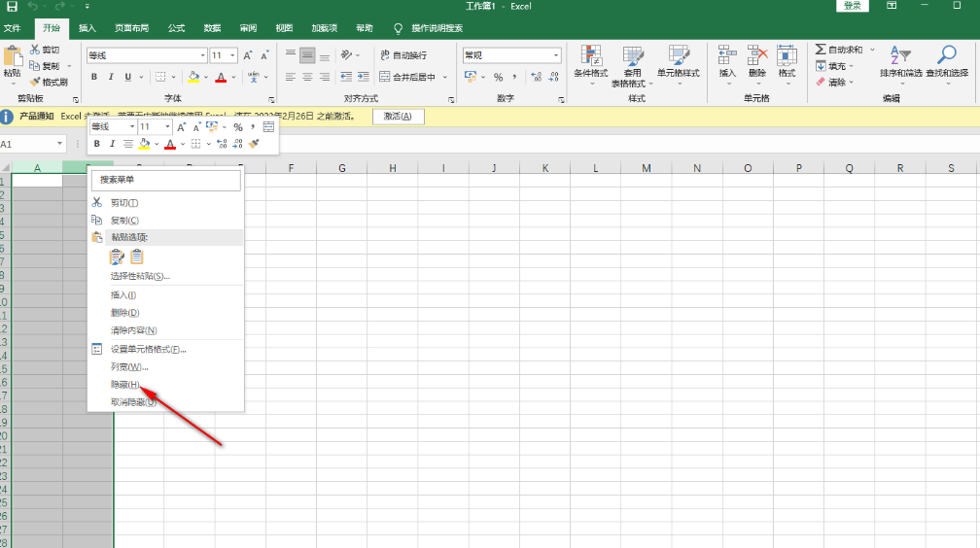Click the context menu search box (搜索菜单)
The height and width of the screenshot is (548, 980).
(x=165, y=180)
